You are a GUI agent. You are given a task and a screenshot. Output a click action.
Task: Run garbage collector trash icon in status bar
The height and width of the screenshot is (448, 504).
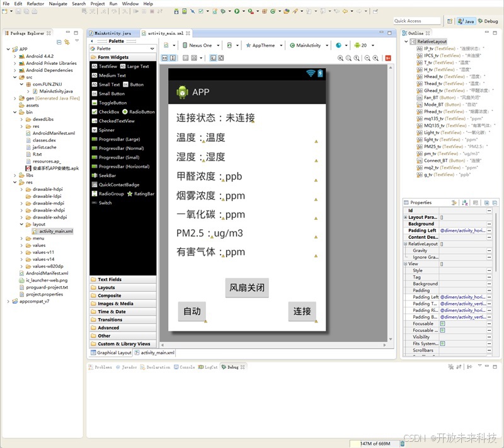[x=402, y=444]
